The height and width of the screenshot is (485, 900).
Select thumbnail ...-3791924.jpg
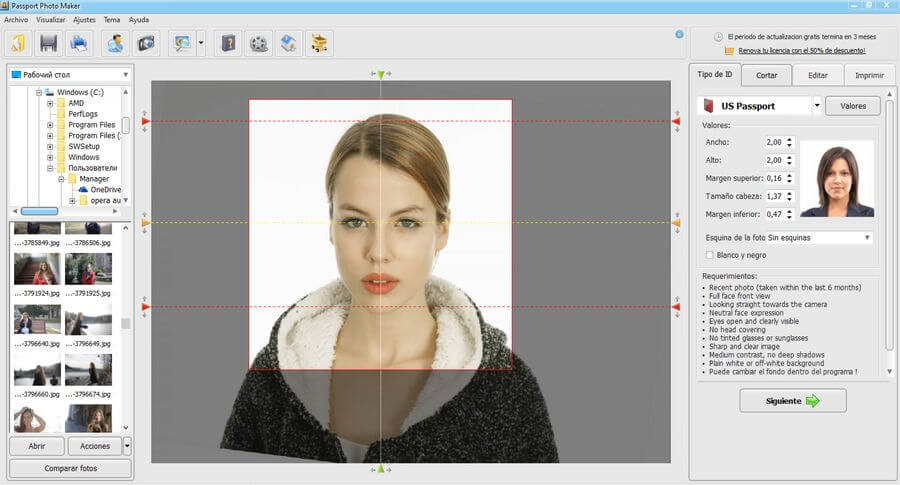click(37, 269)
